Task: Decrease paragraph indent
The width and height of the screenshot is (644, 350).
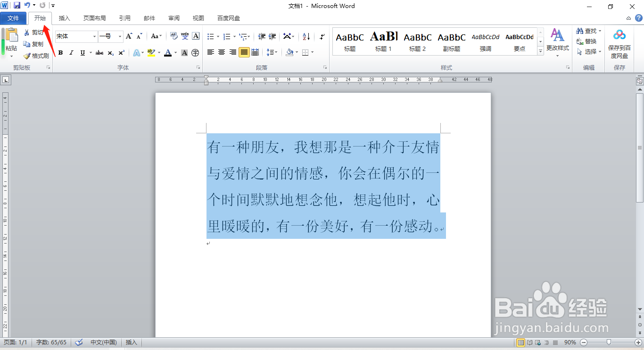Action: (261, 36)
